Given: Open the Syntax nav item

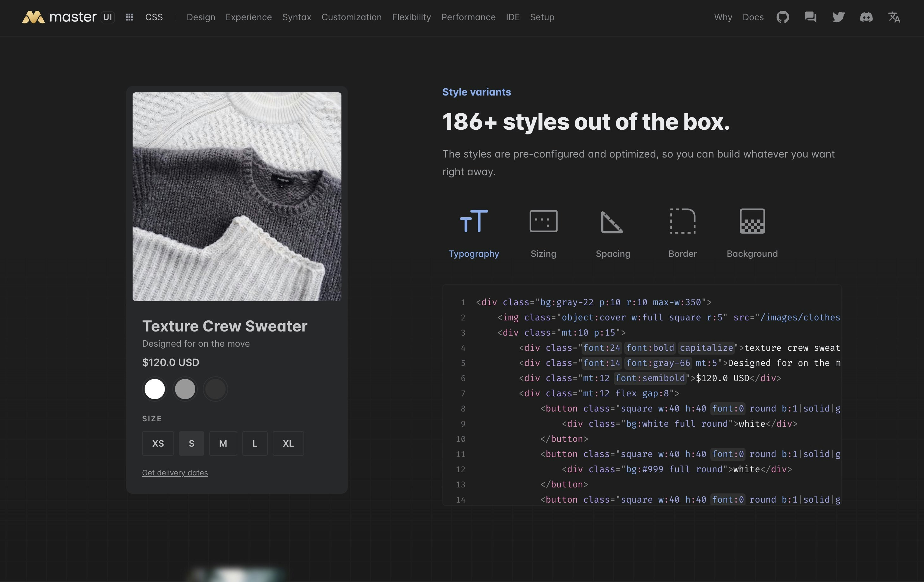Looking at the screenshot, I should (x=297, y=17).
